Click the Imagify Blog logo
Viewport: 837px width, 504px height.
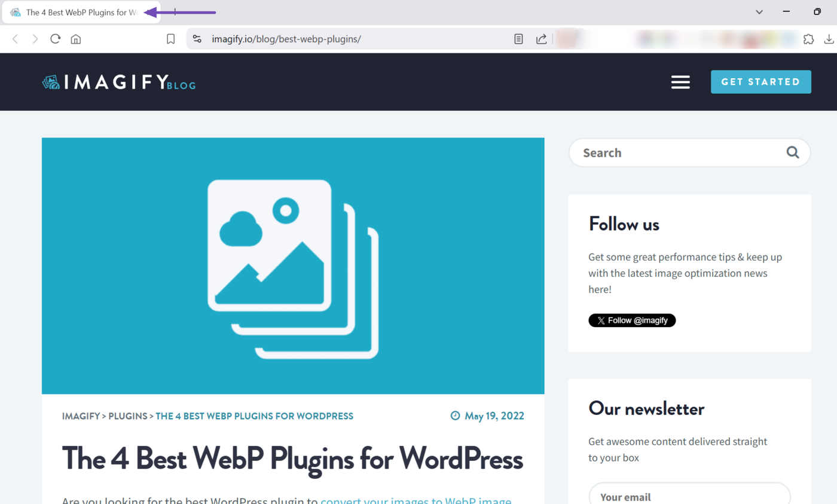(x=119, y=83)
